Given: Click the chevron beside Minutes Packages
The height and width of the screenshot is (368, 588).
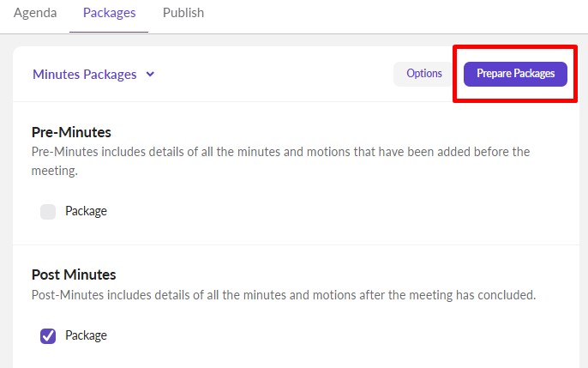Looking at the screenshot, I should point(150,75).
